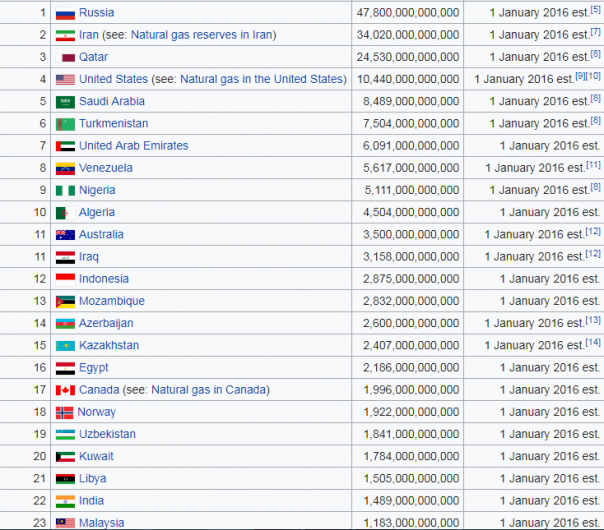The image size is (604, 530).
Task: Click the Australia flag icon
Action: pos(65,235)
